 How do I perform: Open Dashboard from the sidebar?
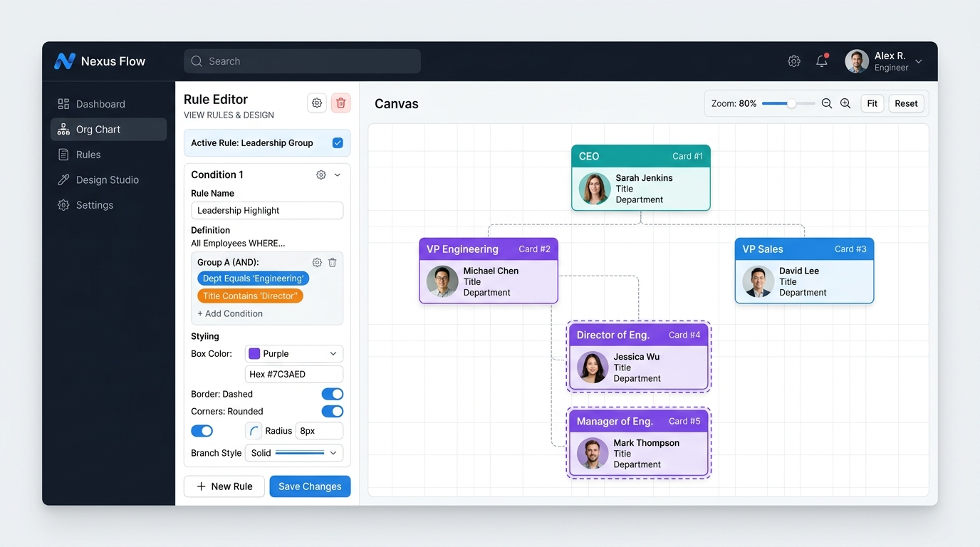108,104
